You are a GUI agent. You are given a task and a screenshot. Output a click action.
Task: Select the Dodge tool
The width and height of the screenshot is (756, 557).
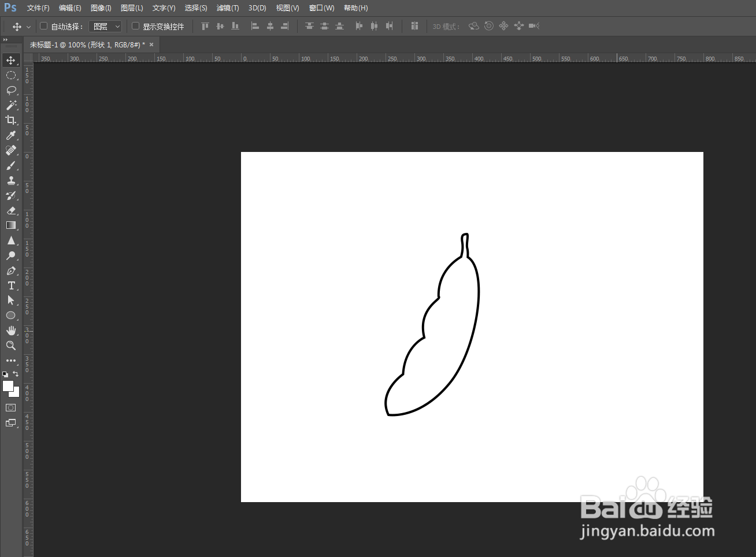pos(11,255)
